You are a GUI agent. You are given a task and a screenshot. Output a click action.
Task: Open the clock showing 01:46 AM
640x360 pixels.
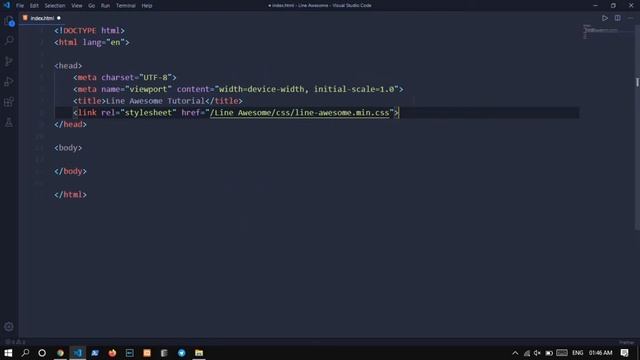(x=600, y=353)
